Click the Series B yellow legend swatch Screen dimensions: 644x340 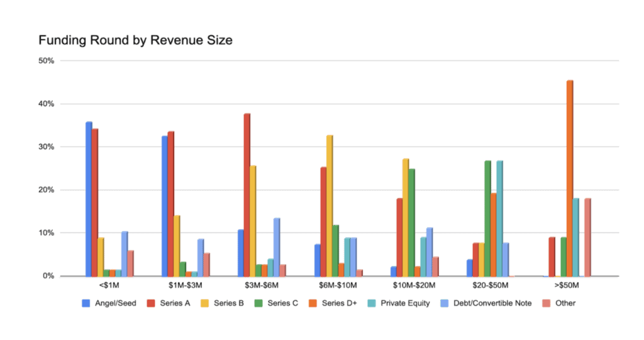(204, 304)
